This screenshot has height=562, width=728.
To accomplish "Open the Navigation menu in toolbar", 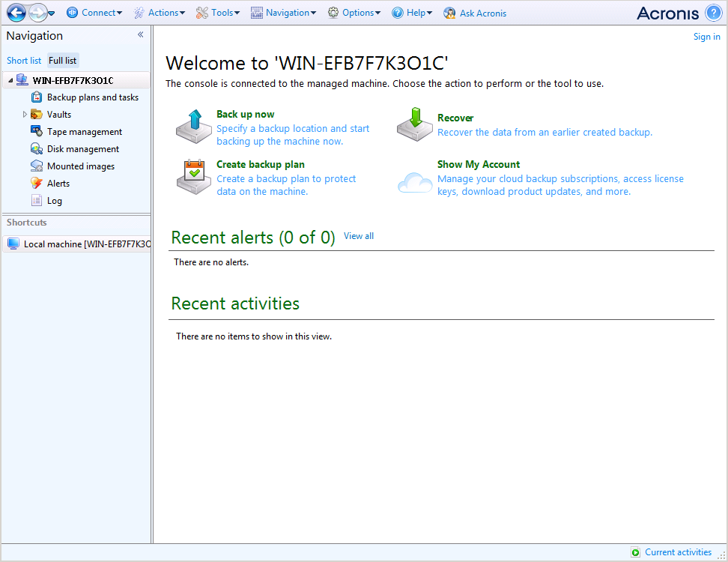I will point(283,13).
